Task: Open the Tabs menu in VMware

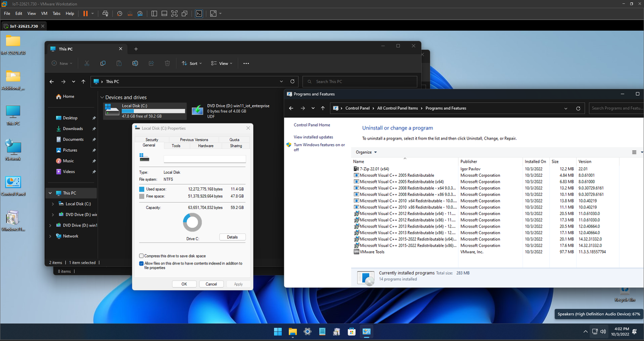Action: 56,13
